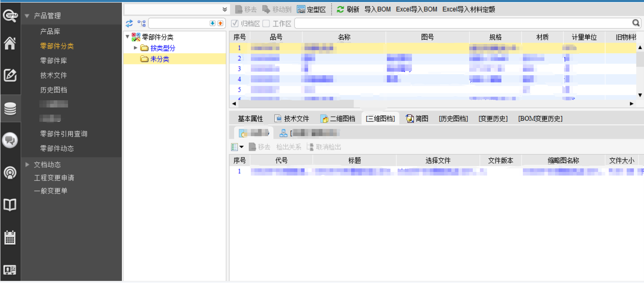Open the chat bubbles sidebar icon
The height and width of the screenshot is (283, 644).
pyautogui.click(x=10, y=140)
